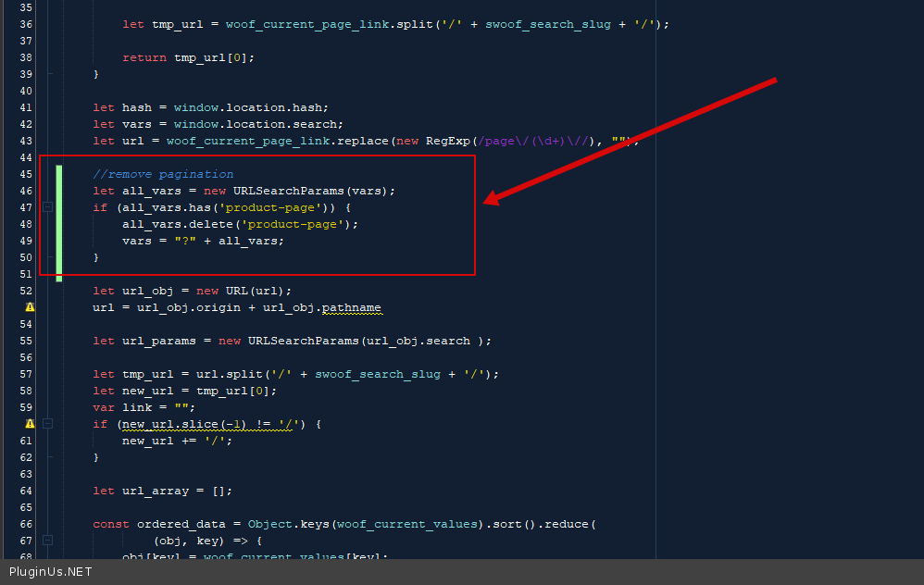Click the return keyword on line 38
The image size is (924, 585).
pyautogui.click(x=144, y=57)
